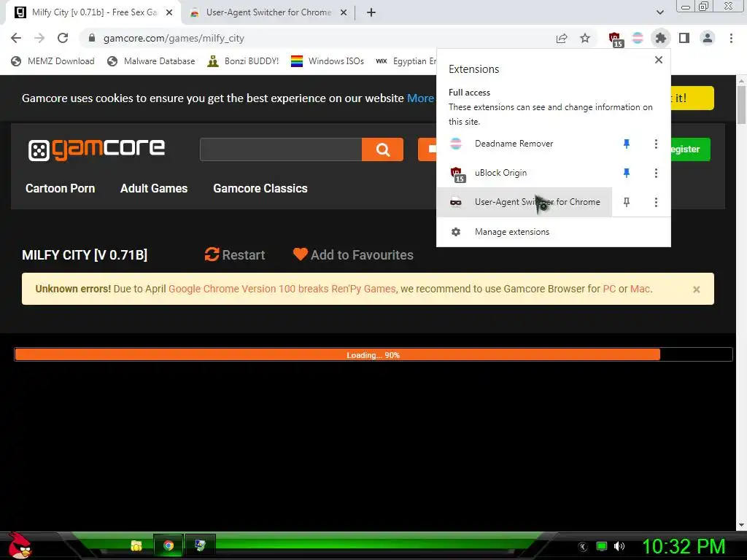Click the Restart game link
Screen dimensions: 747x560
pos(235,254)
